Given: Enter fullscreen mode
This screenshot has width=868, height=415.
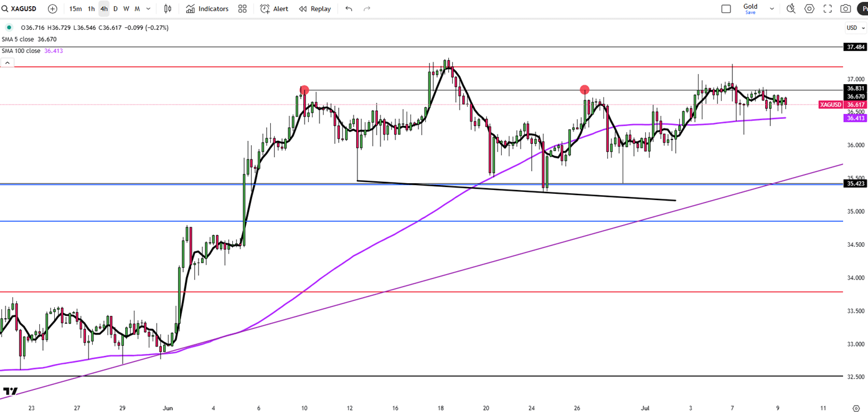Looking at the screenshot, I should 828,9.
